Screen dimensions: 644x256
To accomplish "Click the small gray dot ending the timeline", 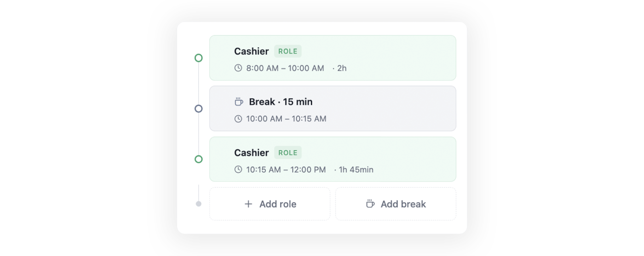I will click(198, 204).
